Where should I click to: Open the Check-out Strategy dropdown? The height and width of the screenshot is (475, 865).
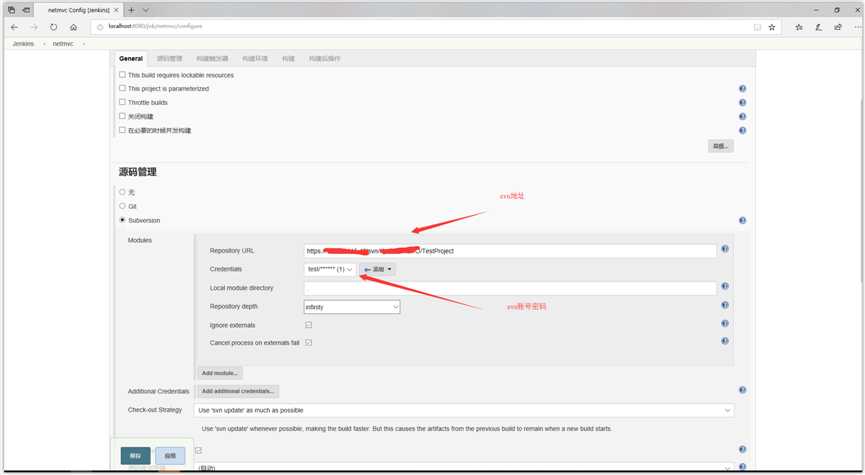(x=464, y=410)
